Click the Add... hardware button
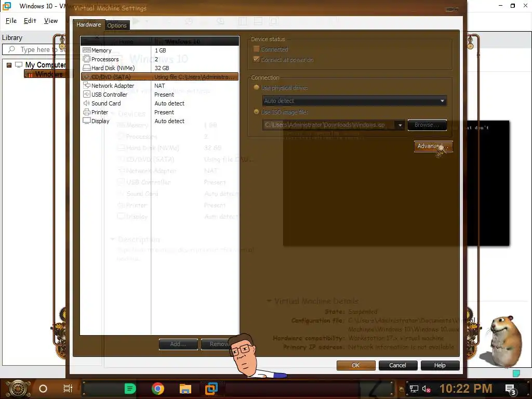Screen dimensions: 532x399 point(178,344)
